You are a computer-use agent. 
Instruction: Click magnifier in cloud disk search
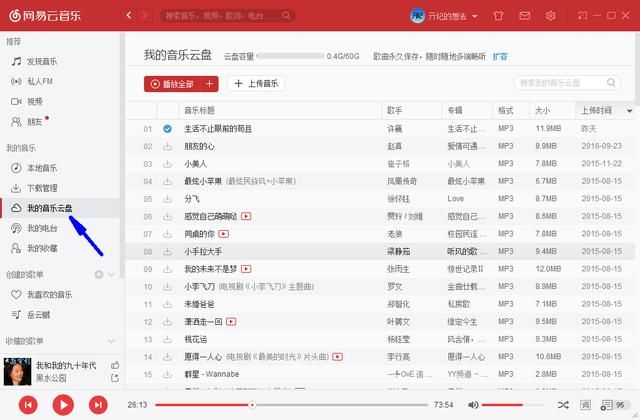coord(611,82)
